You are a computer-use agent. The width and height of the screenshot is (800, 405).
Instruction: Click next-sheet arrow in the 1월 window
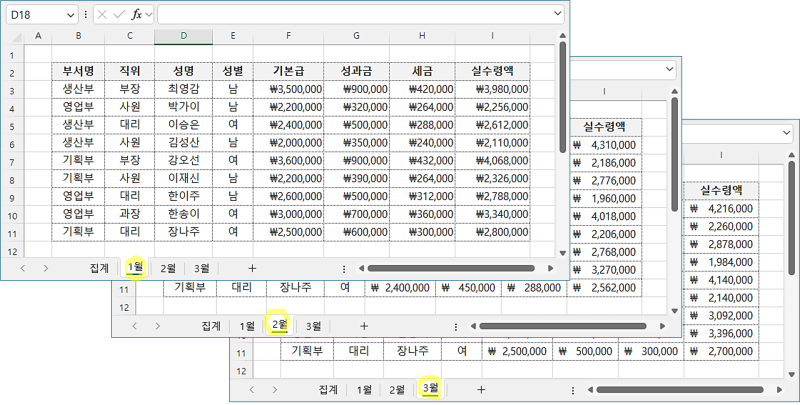46,268
